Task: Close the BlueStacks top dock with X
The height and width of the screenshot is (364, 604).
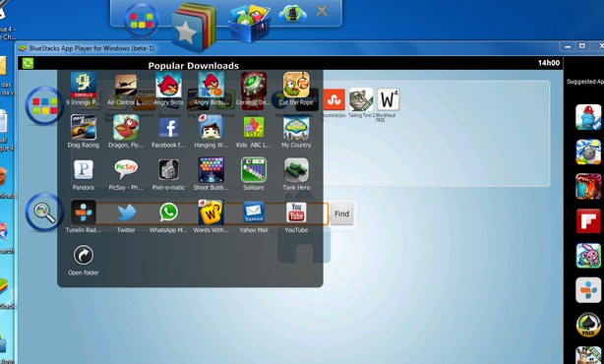Action: [322, 11]
